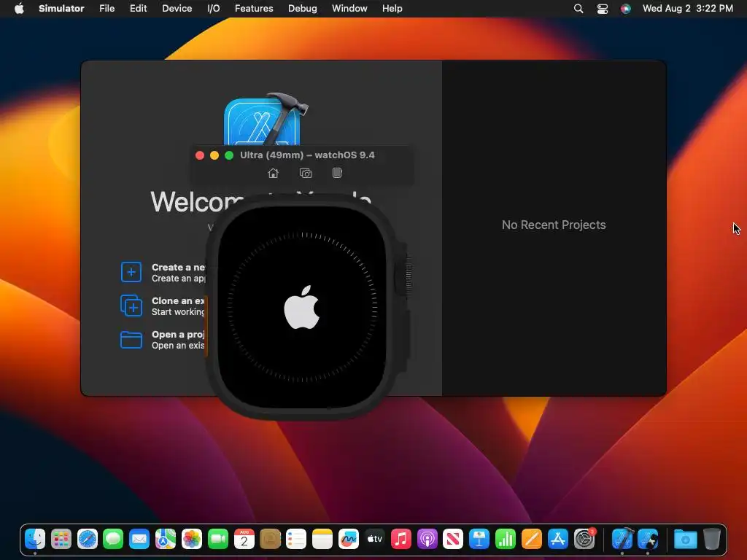Take a screenshot of the watch simulator
747x560 pixels.
(x=306, y=174)
